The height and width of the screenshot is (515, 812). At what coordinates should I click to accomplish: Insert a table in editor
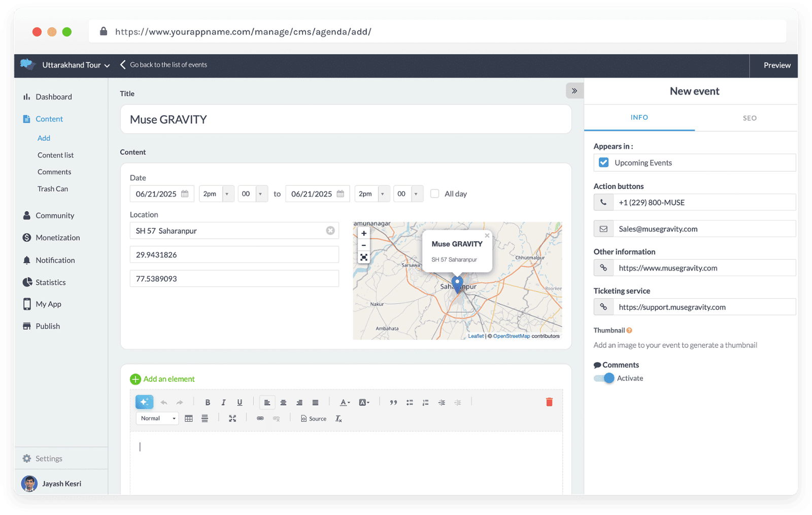189,419
